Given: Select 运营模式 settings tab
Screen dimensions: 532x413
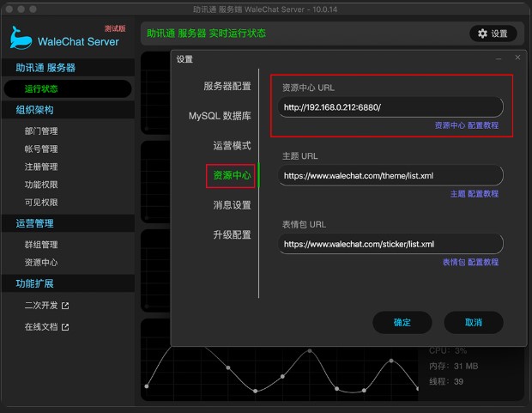Looking at the screenshot, I should (x=232, y=145).
